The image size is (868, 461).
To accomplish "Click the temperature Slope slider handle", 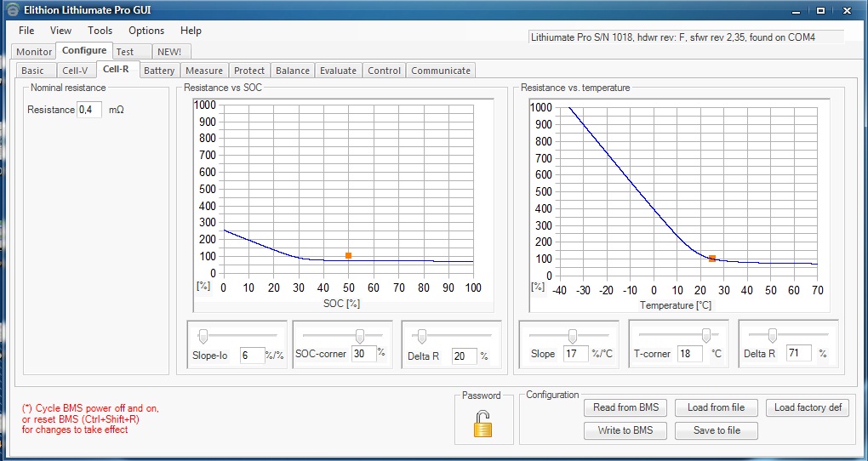I will click(573, 336).
